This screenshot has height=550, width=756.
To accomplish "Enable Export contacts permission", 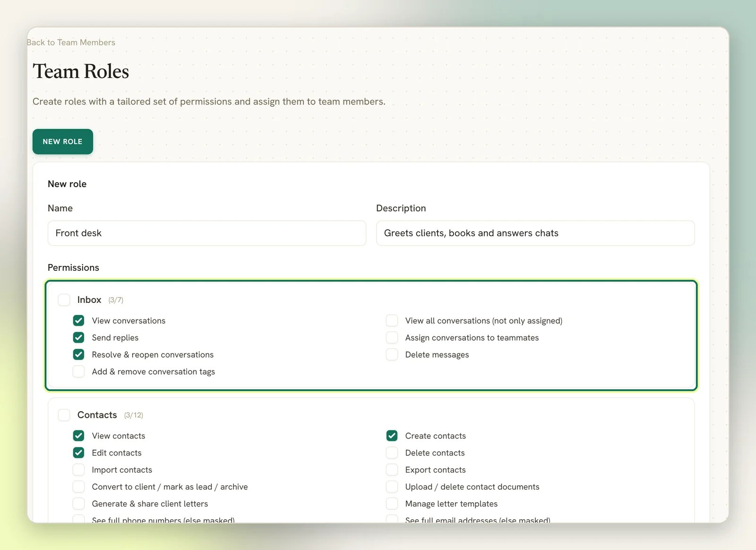I will click(392, 470).
